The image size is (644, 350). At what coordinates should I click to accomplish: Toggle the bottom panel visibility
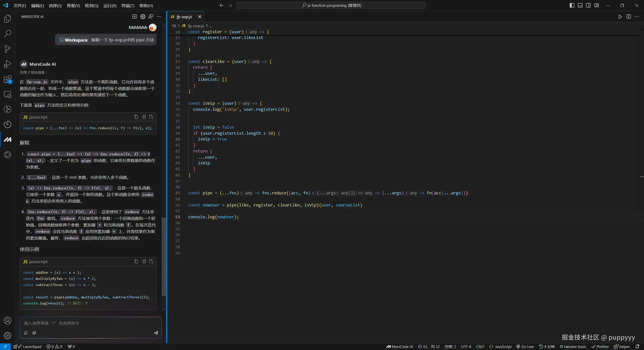pyautogui.click(x=580, y=5)
